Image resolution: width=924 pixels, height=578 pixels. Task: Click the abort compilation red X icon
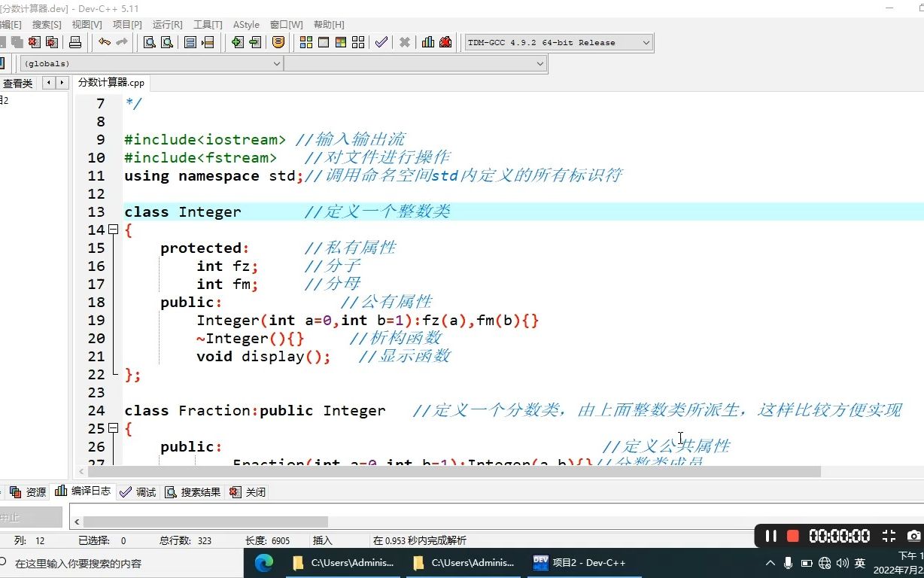pos(404,42)
